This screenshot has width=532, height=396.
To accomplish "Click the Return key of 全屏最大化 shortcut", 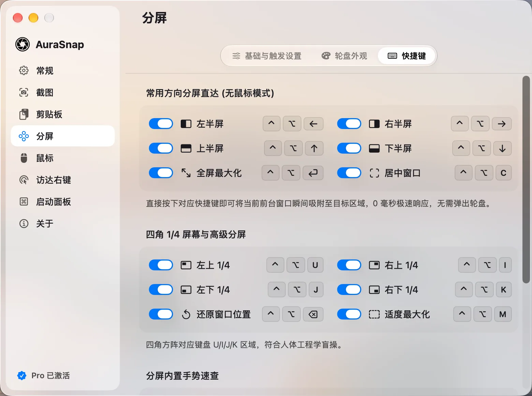I will (x=313, y=173).
